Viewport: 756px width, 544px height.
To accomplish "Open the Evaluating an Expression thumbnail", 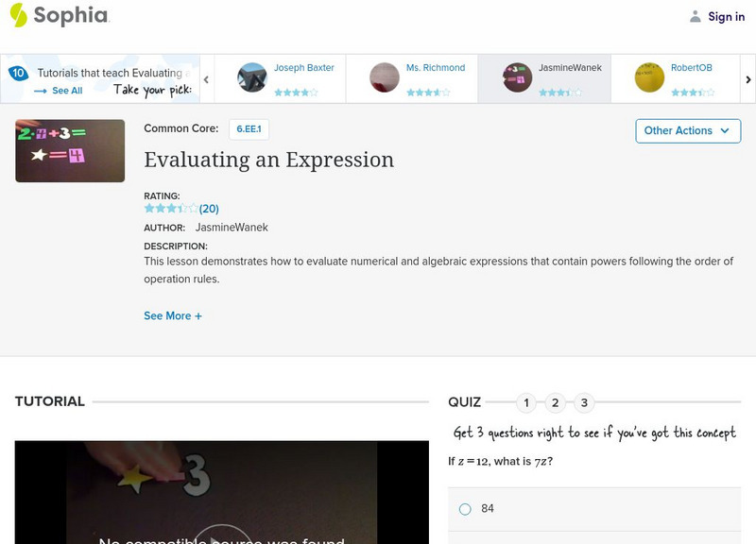I will pos(70,150).
